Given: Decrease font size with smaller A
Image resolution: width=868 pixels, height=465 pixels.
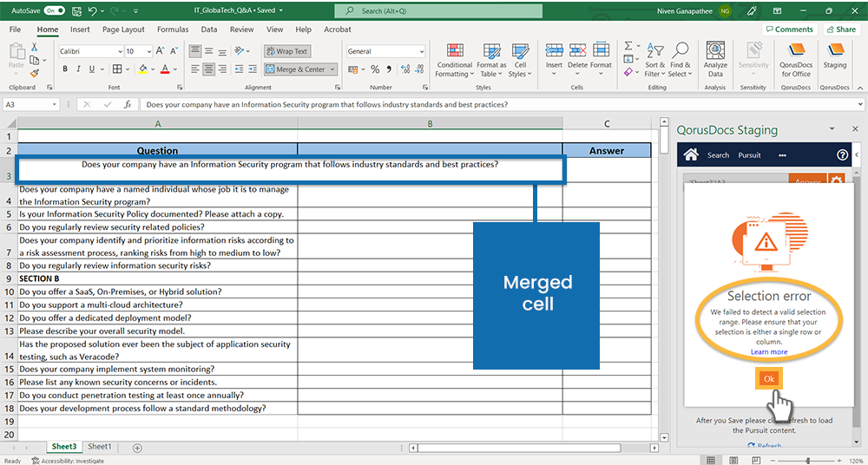Looking at the screenshot, I should click(174, 51).
